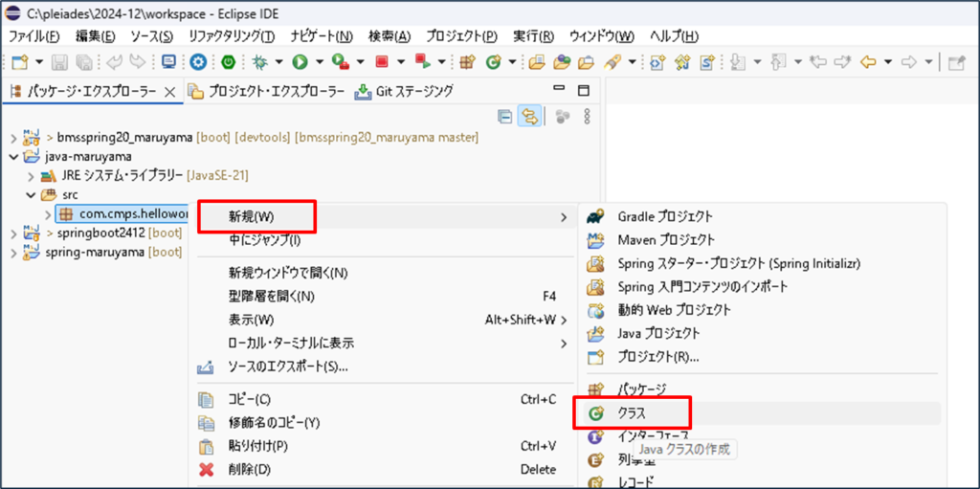Click the green Run button in toolbar

[x=301, y=62]
